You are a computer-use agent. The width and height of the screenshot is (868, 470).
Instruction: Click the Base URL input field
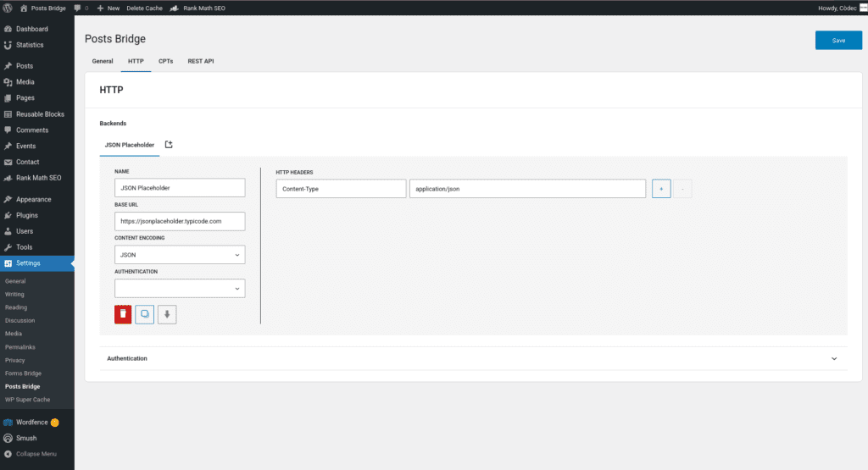[180, 221]
